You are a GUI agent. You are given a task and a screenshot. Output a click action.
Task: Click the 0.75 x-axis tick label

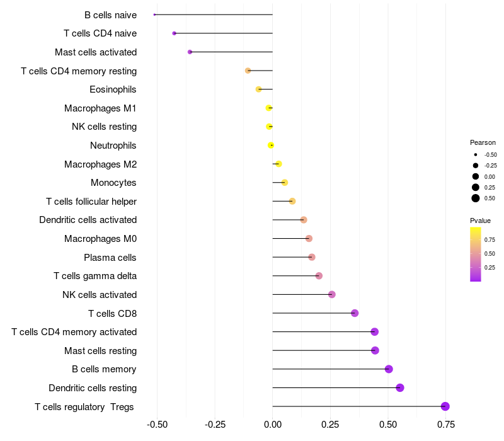click(x=446, y=425)
